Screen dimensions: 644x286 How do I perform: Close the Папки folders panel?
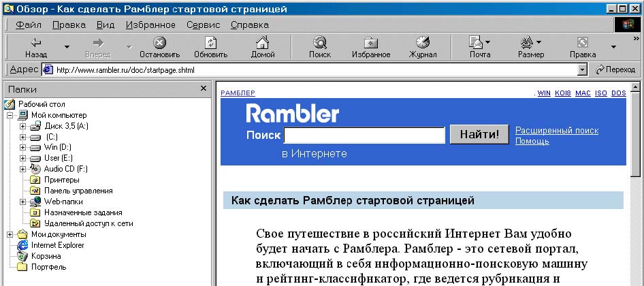203,89
